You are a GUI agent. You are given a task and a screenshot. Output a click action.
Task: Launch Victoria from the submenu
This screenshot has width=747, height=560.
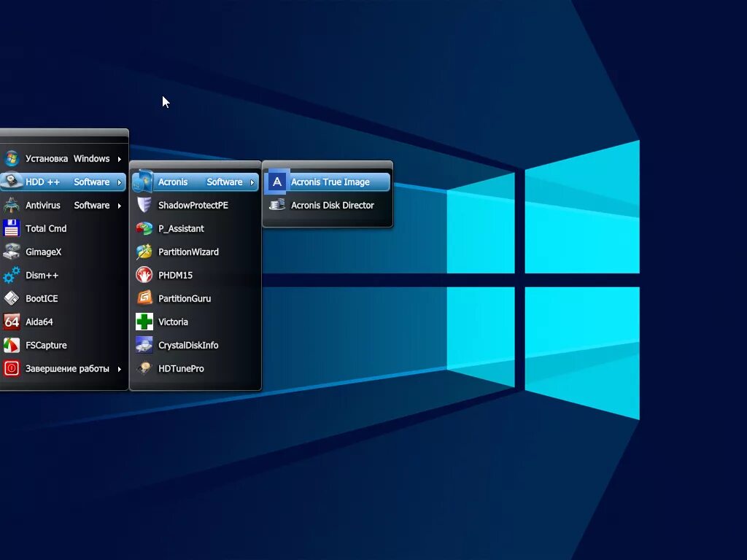tap(196, 322)
